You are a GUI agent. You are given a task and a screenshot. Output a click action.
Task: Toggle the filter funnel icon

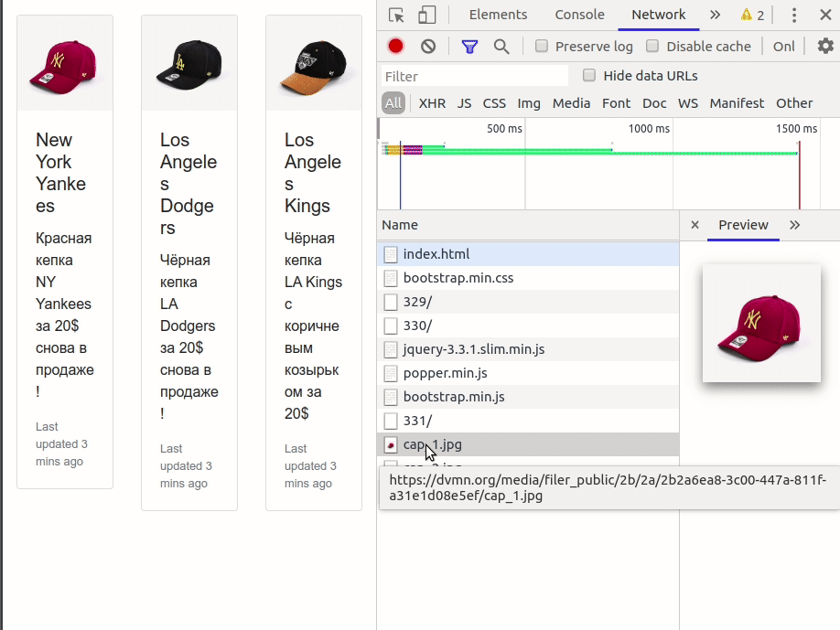(469, 47)
